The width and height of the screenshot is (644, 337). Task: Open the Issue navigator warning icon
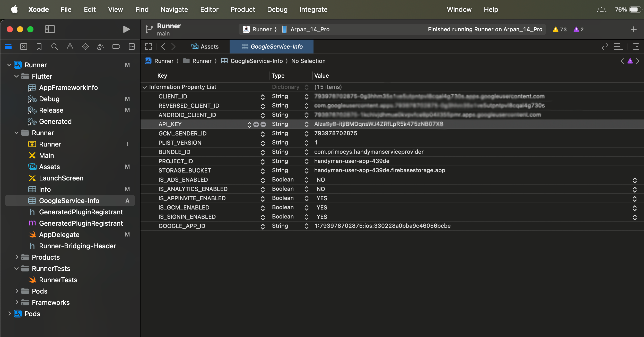(70, 47)
